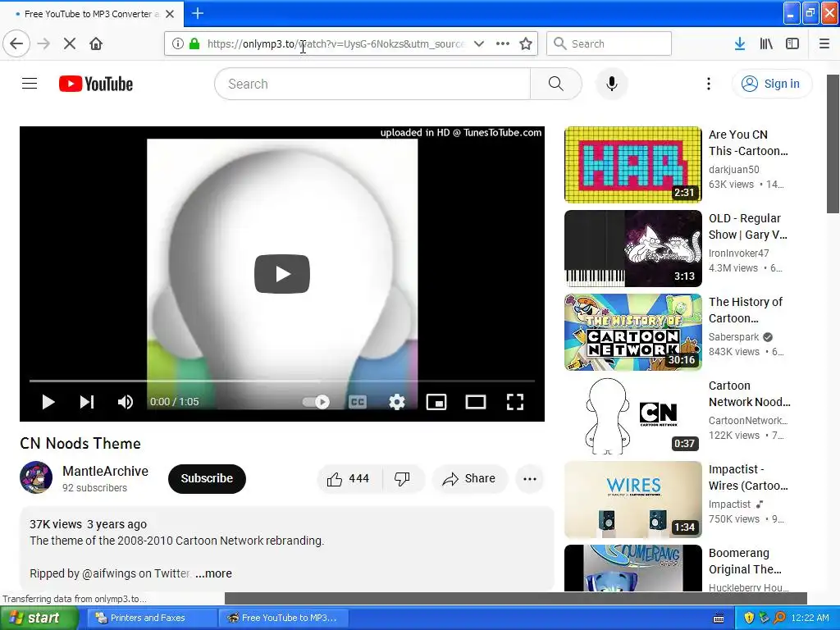The height and width of the screenshot is (630, 840).
Task: Seek on the video progress bar
Action: [x=282, y=381]
